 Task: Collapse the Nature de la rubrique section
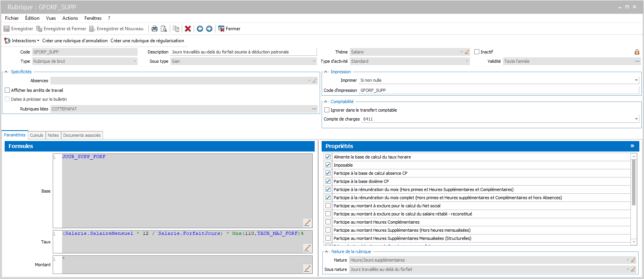pyautogui.click(x=326, y=251)
